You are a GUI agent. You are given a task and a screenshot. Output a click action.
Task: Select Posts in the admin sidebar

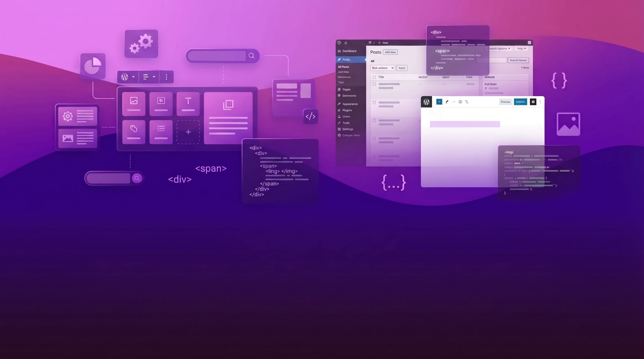(x=351, y=60)
